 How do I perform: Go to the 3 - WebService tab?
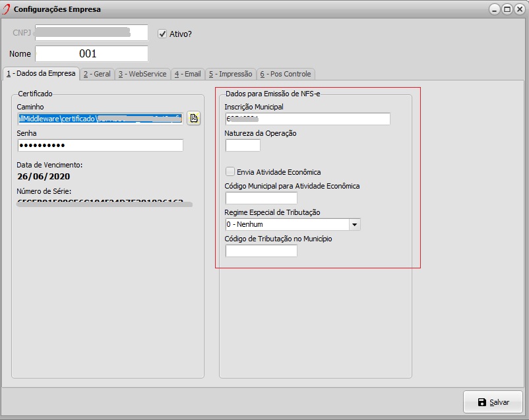(142, 75)
